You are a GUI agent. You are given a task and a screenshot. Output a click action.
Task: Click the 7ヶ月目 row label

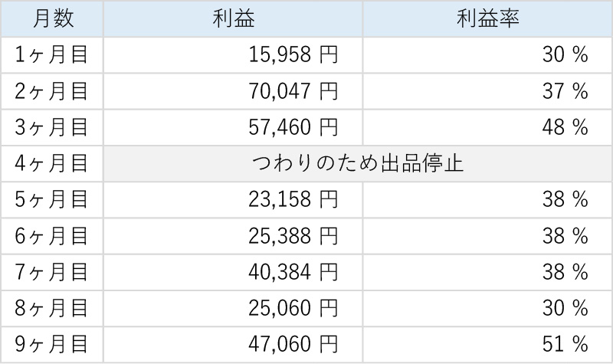tap(52, 272)
